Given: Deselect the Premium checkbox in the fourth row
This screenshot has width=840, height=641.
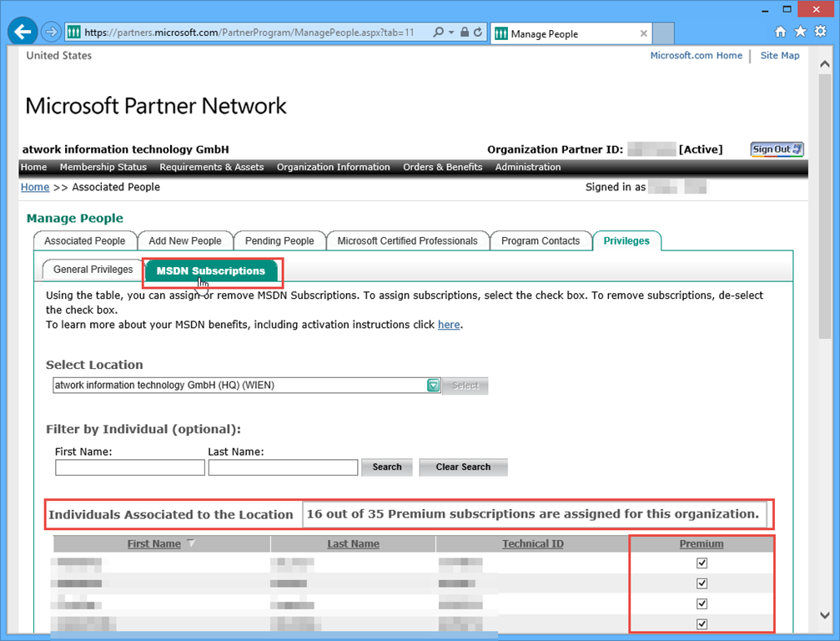Looking at the screenshot, I should pyautogui.click(x=702, y=623).
